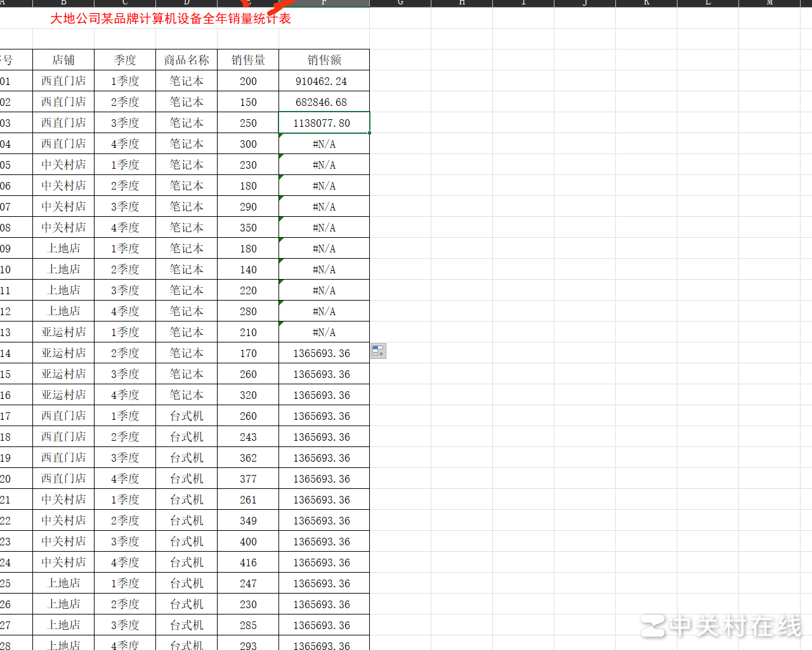Click first #N/A cell below 1138077.80

click(324, 144)
